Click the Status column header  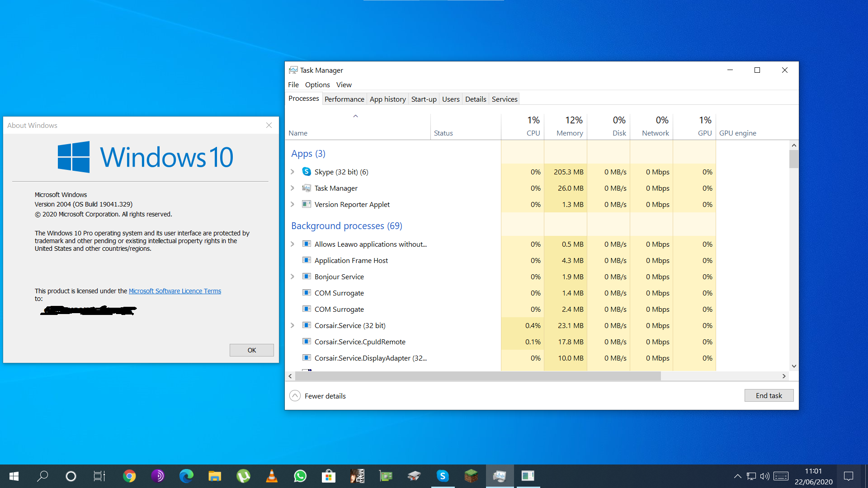466,127
